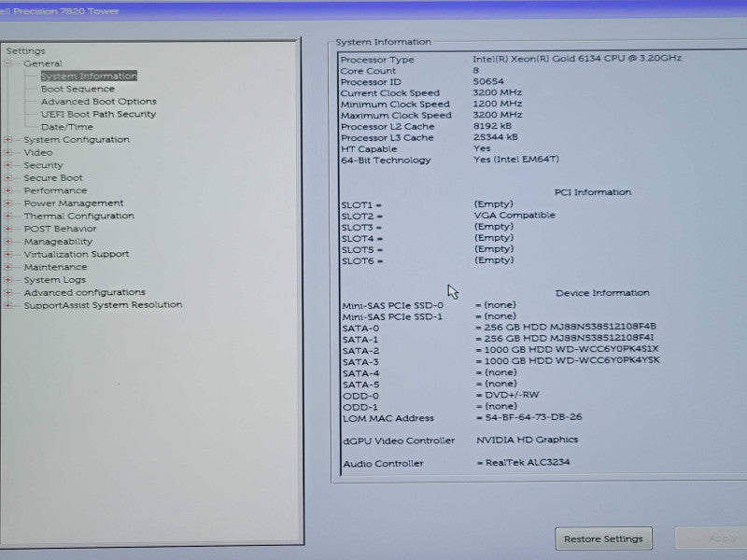Image resolution: width=747 pixels, height=560 pixels.
Task: Select Manageability tree label
Action: tap(58, 242)
